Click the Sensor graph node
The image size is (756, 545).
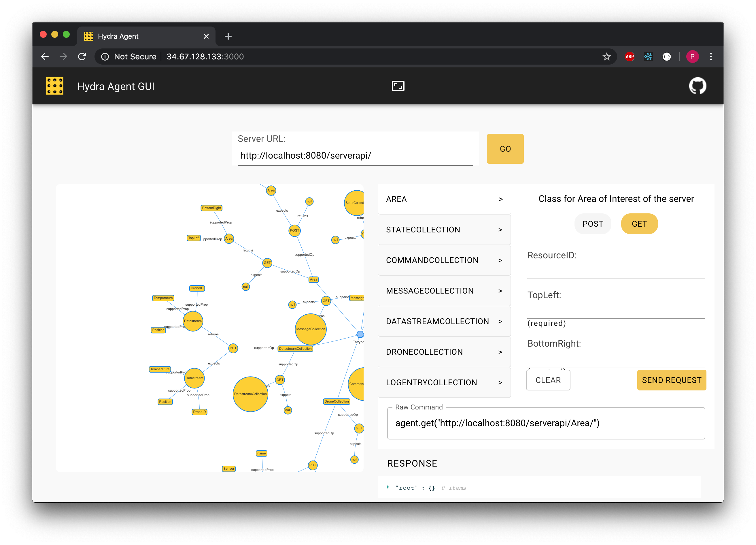tap(229, 469)
